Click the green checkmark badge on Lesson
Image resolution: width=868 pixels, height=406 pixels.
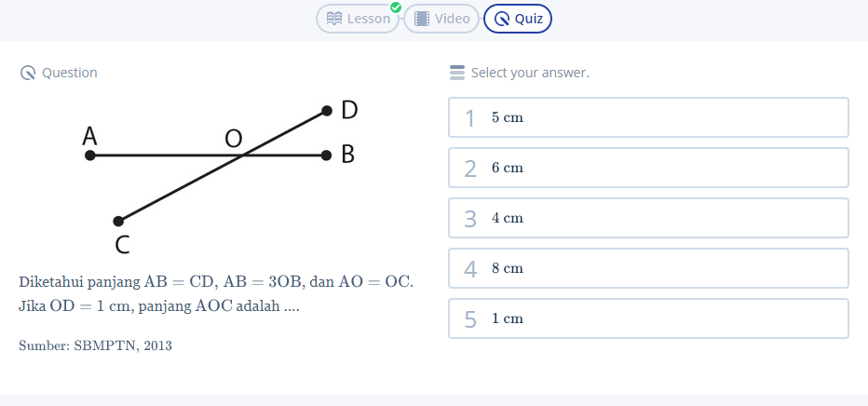pos(396,7)
